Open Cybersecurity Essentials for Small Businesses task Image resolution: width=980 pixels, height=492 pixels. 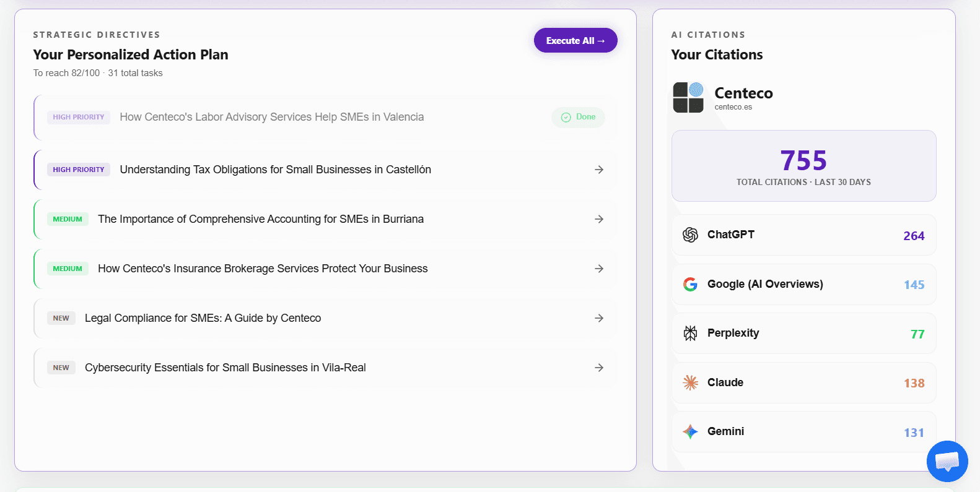(x=325, y=368)
